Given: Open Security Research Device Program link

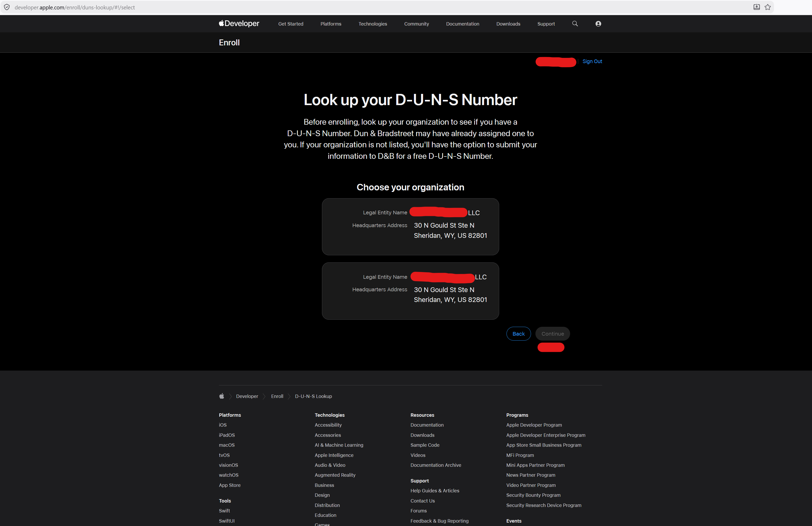Looking at the screenshot, I should pos(544,505).
